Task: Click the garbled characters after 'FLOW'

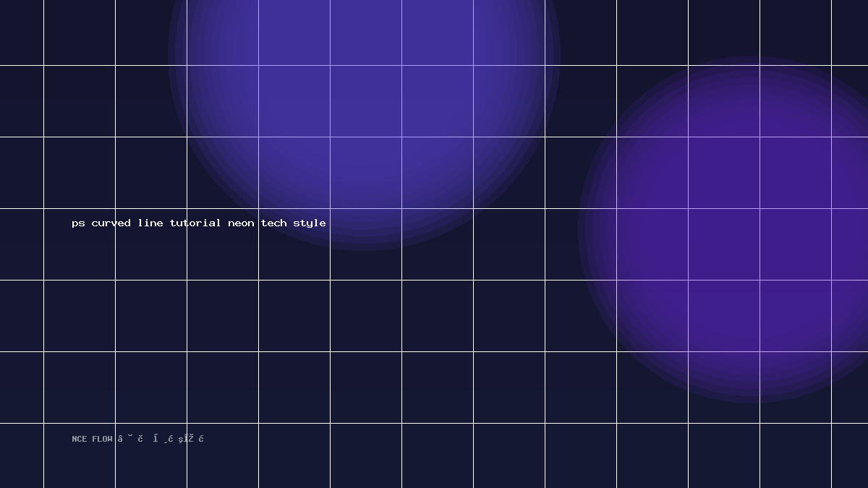Action: pos(161,439)
